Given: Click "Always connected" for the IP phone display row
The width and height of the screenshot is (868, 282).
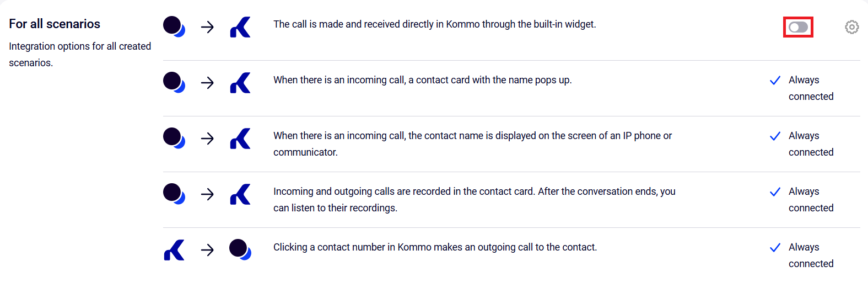Looking at the screenshot, I should click(811, 144).
